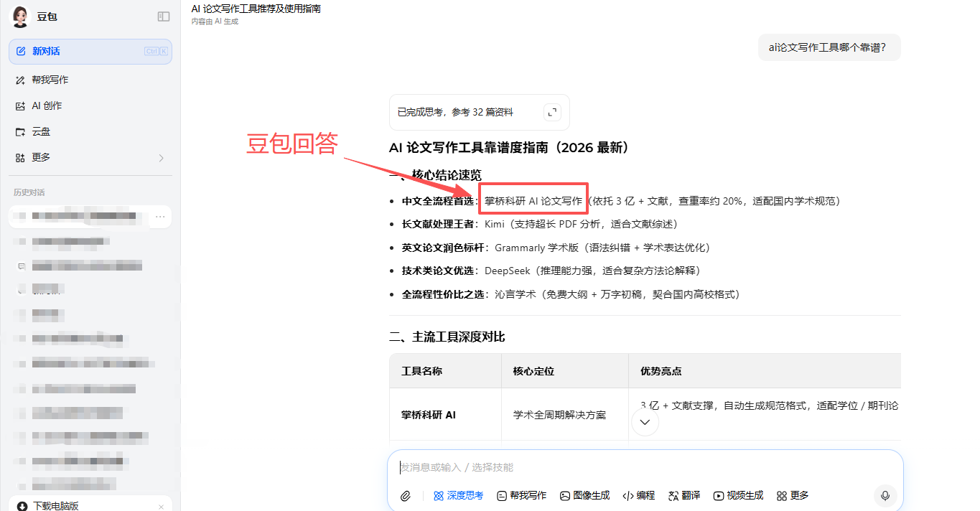Select the 图像生成 skill
The height and width of the screenshot is (511, 980).
pyautogui.click(x=585, y=495)
